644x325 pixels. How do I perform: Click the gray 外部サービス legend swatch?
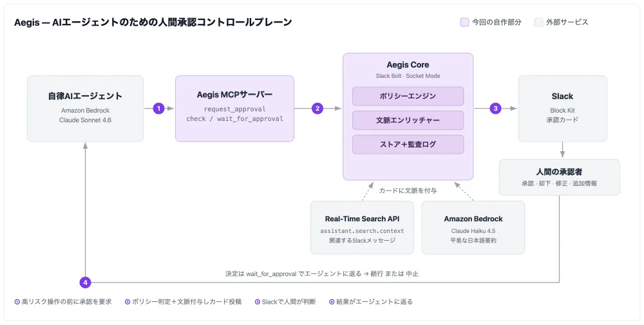tap(539, 22)
